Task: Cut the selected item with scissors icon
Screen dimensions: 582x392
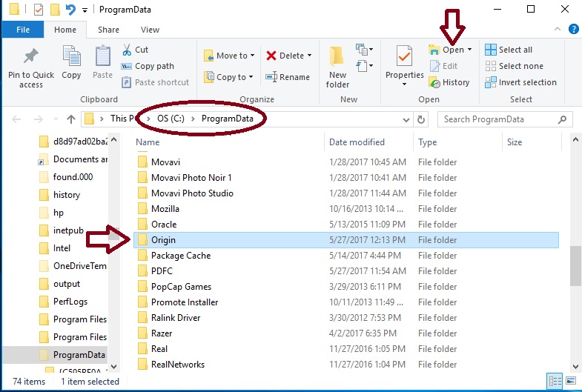Action: [127, 50]
